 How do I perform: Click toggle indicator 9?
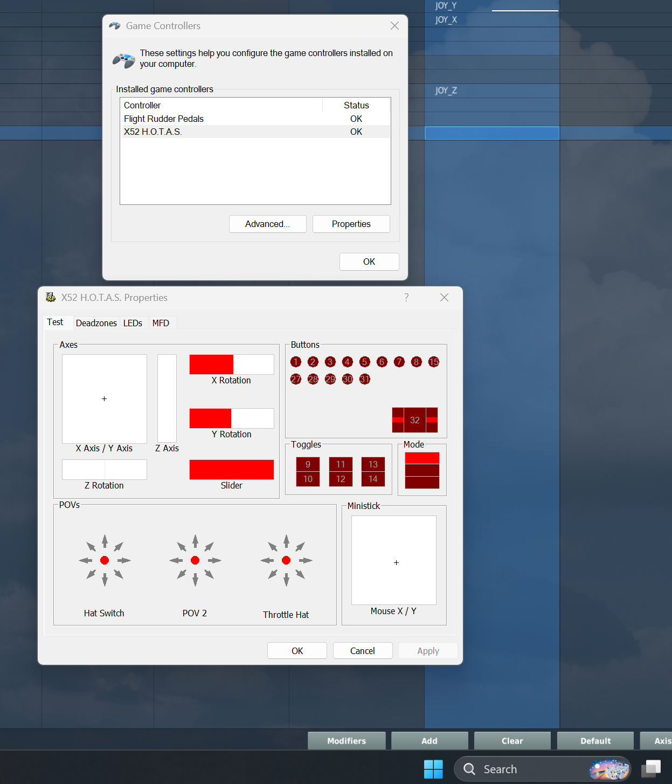click(x=308, y=464)
